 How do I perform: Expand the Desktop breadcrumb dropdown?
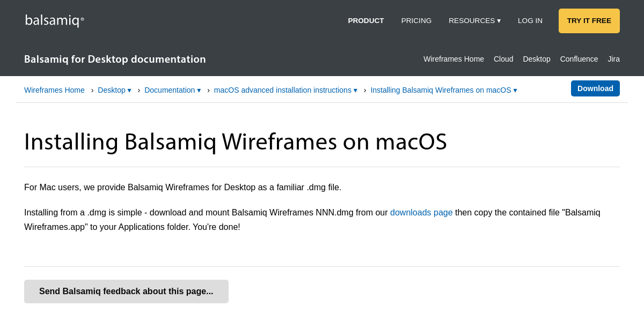coord(114,90)
